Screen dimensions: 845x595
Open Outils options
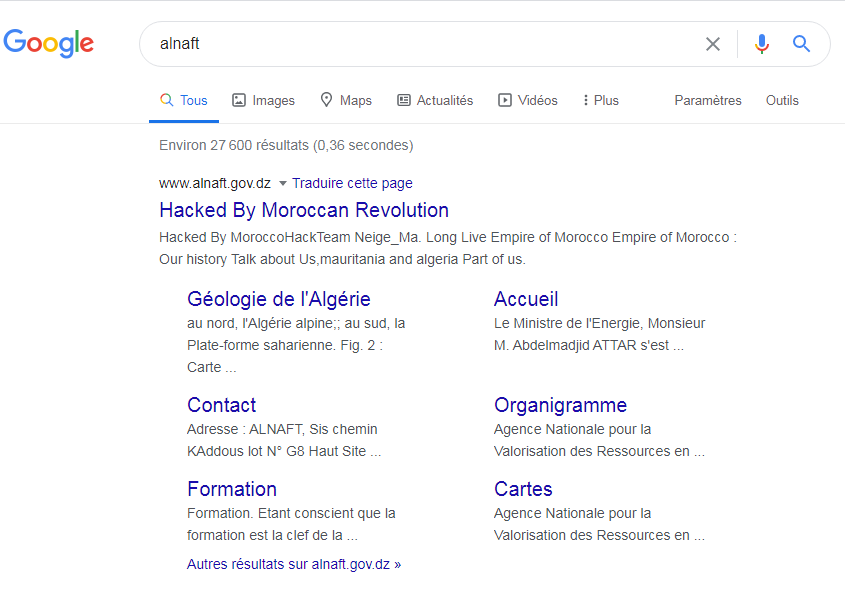coord(782,100)
